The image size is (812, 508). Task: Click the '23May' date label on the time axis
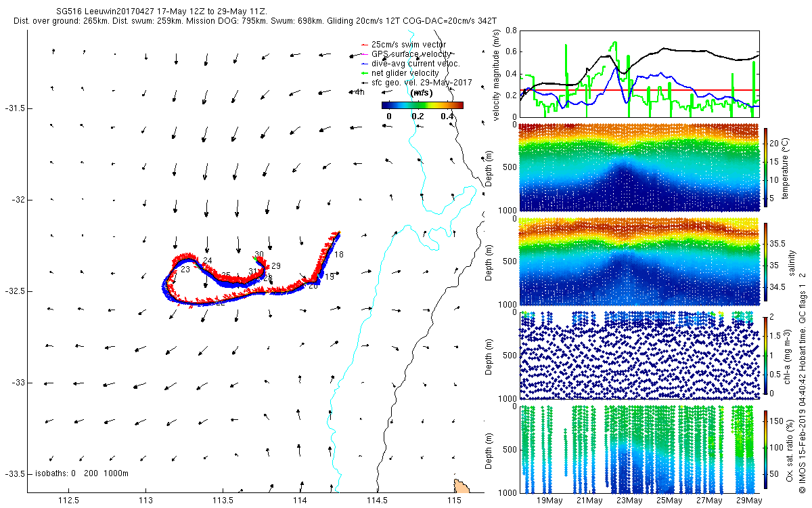click(629, 501)
